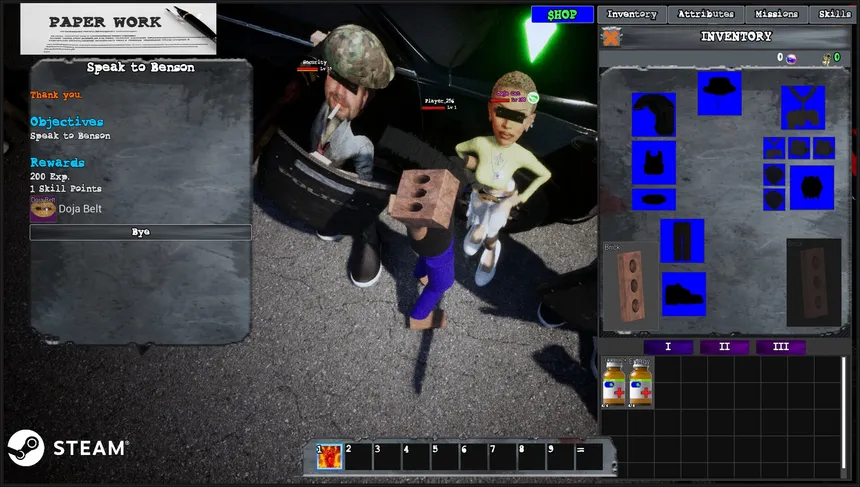The width and height of the screenshot is (860, 487).
Task: Activate the fire skill in hotbar slot 1
Action: click(x=330, y=457)
